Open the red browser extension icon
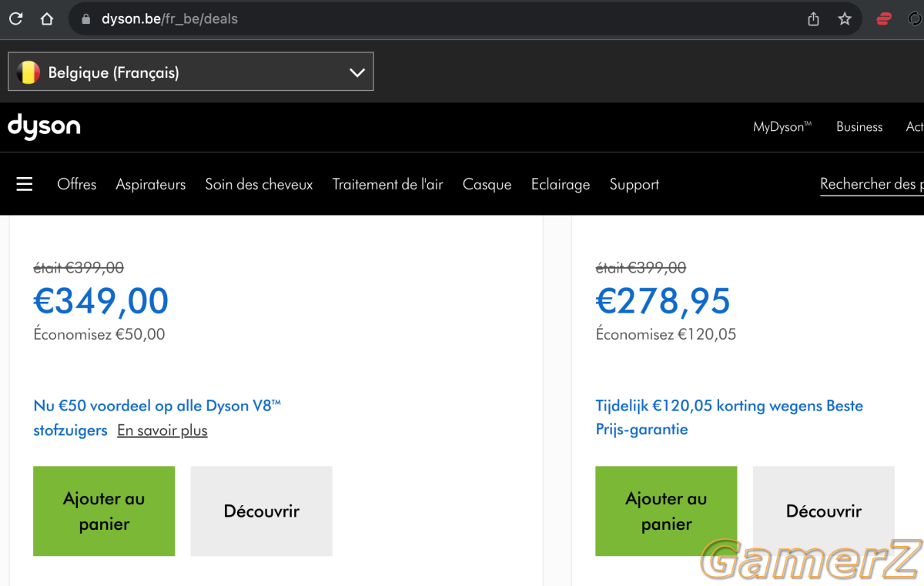The height and width of the screenshot is (586, 924). point(884,19)
